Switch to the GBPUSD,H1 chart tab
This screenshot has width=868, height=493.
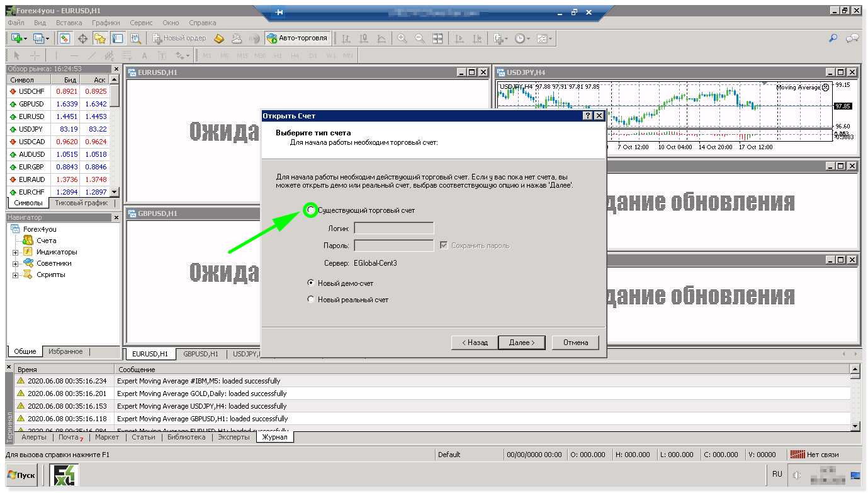(x=201, y=354)
